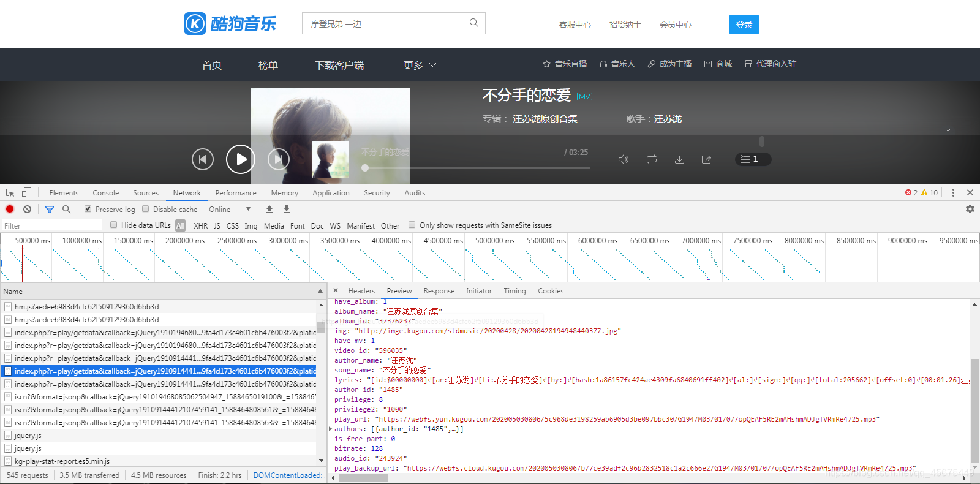Switch to the Elements tab

pos(64,192)
